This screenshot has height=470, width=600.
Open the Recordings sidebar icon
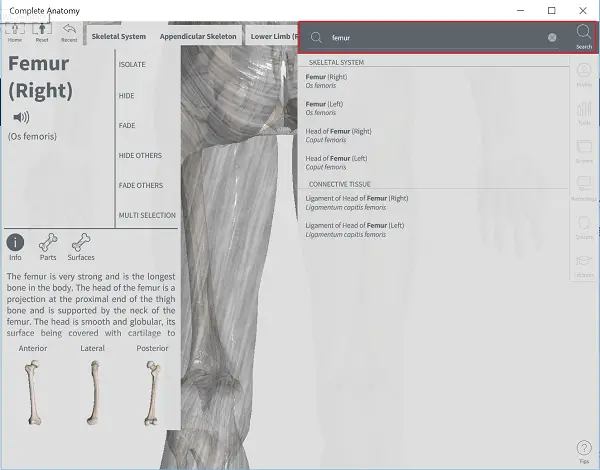(x=584, y=188)
